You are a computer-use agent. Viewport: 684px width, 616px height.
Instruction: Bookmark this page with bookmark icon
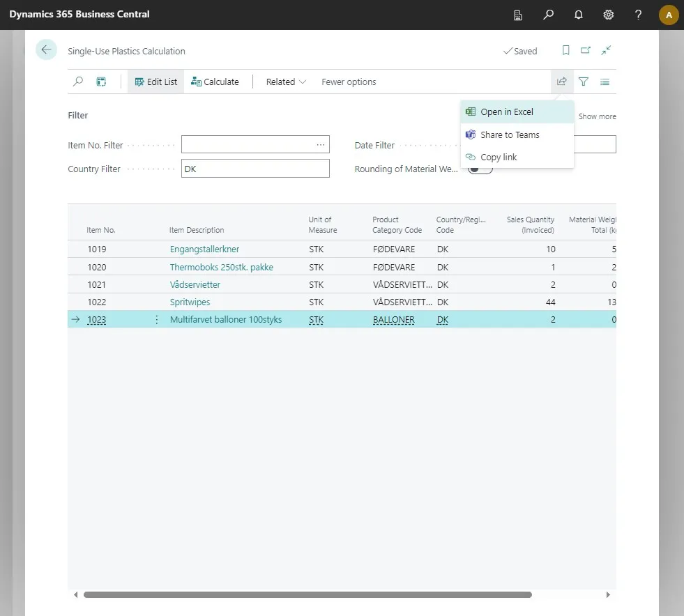click(565, 51)
